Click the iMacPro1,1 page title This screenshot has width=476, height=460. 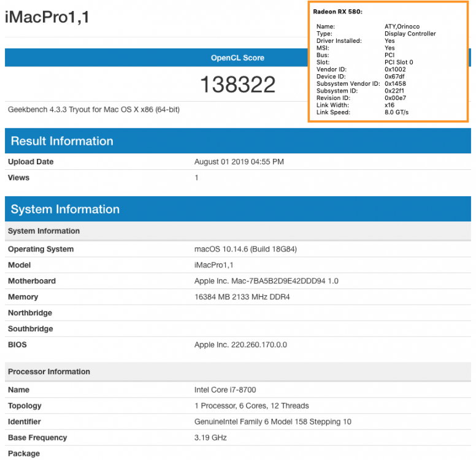[x=47, y=17]
